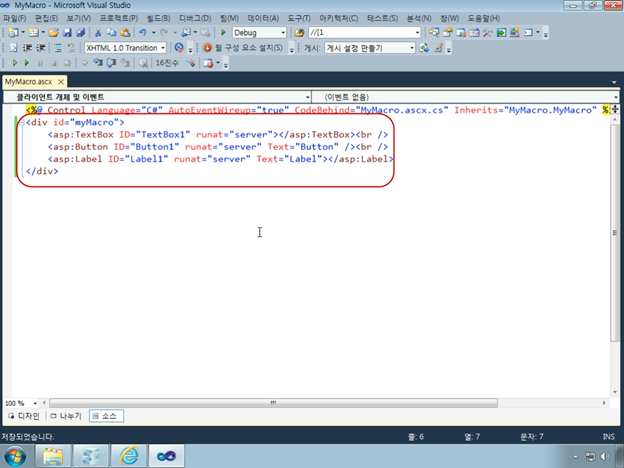This screenshot has width=624, height=468.
Task: Click the comment selection icon
Action: (x=58, y=48)
